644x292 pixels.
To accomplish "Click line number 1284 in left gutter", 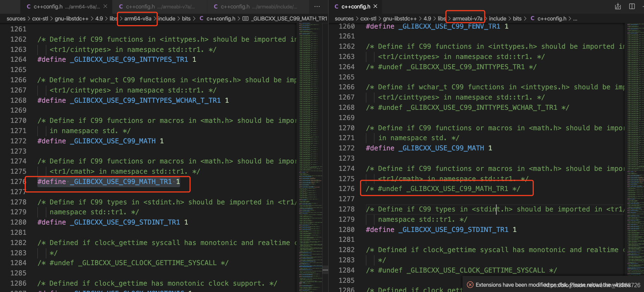I will pos(18,263).
